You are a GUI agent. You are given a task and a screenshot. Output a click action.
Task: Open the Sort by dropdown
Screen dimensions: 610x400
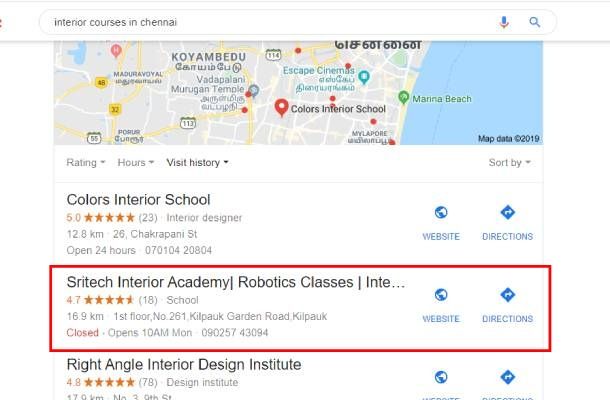(x=509, y=162)
